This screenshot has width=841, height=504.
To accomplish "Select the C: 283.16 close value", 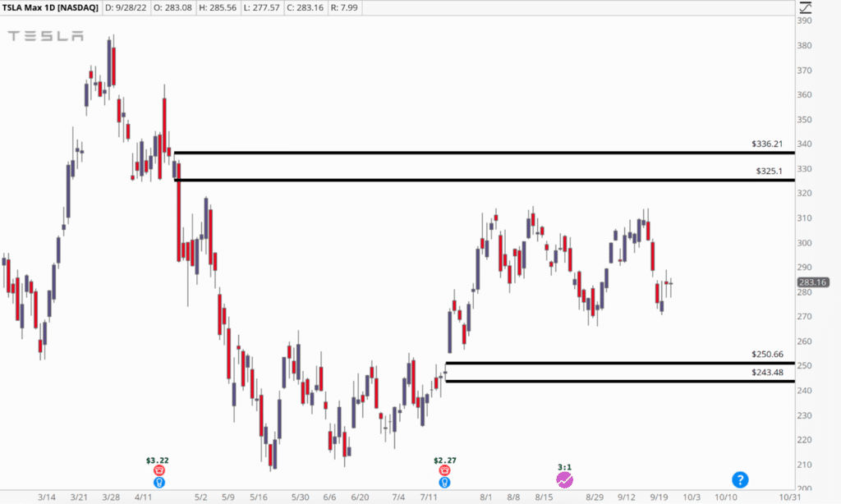I will (x=306, y=7).
